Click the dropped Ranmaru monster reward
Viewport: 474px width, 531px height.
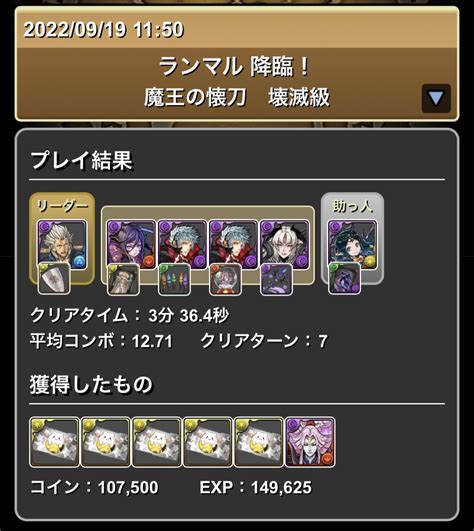pyautogui.click(x=310, y=442)
